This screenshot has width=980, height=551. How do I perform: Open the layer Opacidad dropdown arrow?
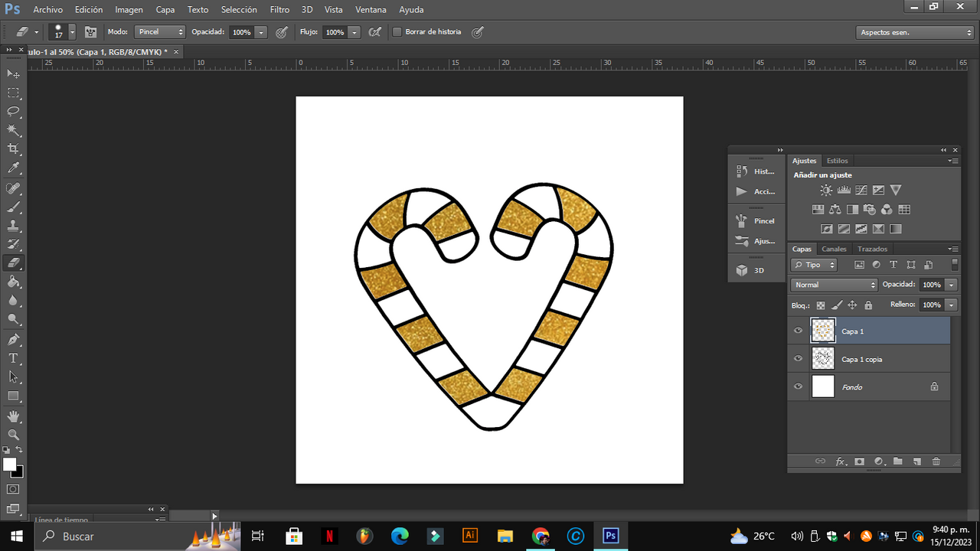[952, 285]
